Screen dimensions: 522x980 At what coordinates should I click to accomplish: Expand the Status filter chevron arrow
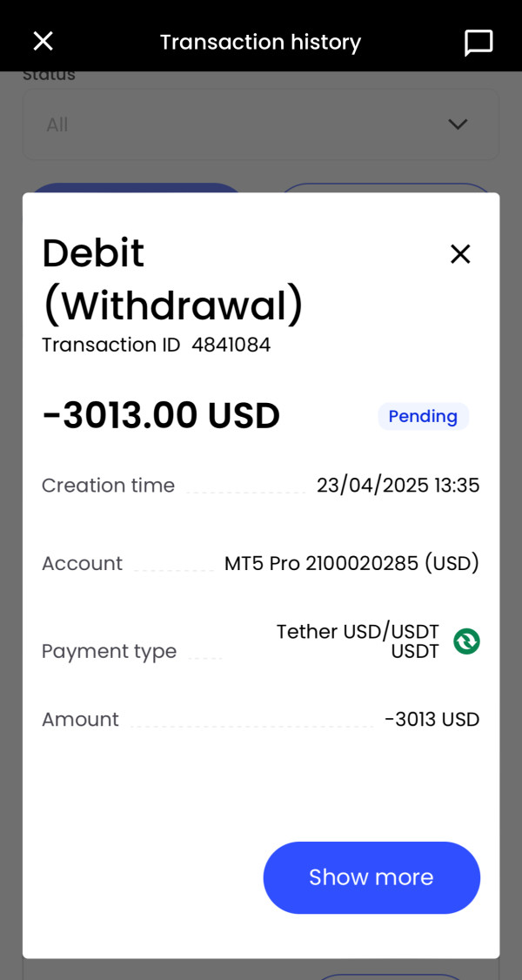pos(458,124)
